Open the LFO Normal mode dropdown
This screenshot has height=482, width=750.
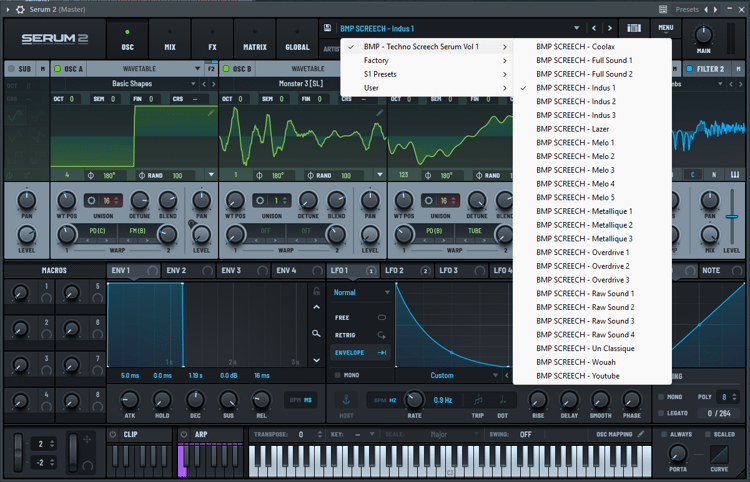click(x=362, y=292)
